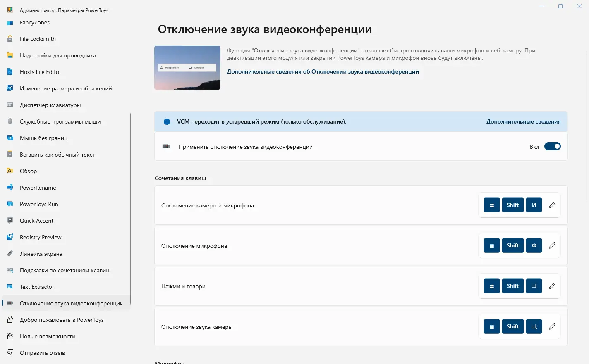Click the PowerToys app icon in title bar

tap(10, 10)
